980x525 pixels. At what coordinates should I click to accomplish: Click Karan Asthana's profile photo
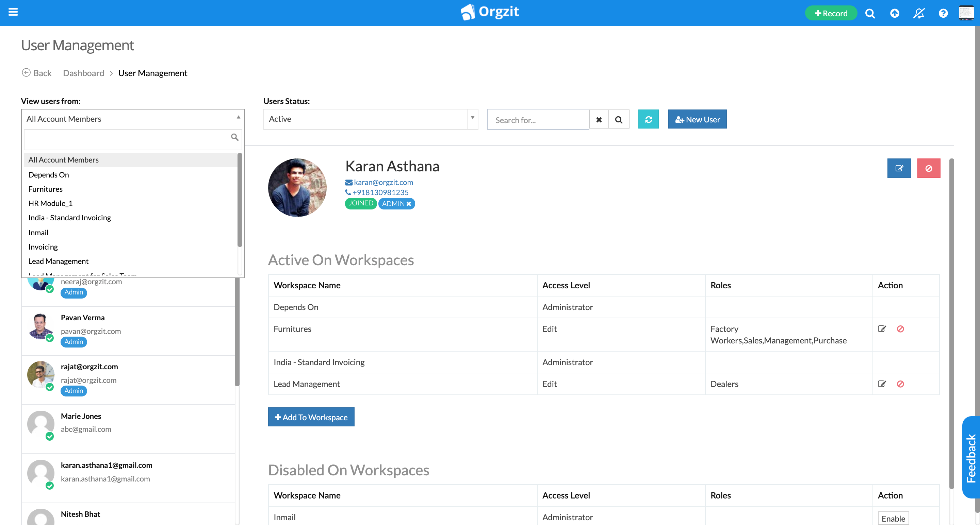pos(297,188)
